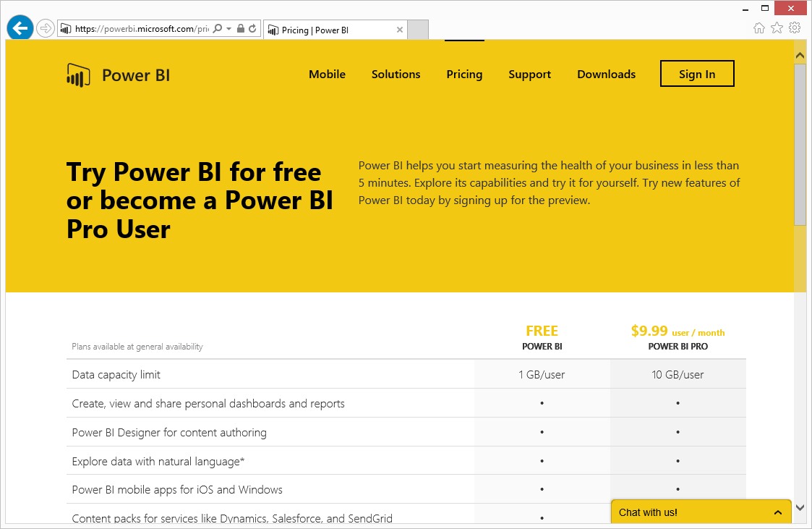812x529 pixels.
Task: Select the Pricing | Power BI tab
Action: 335,30
